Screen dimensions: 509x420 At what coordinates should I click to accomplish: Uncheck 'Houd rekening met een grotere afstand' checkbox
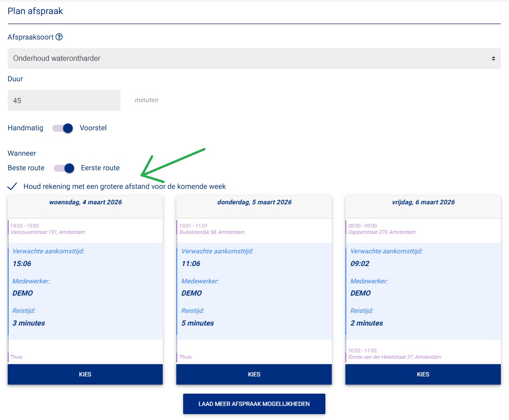click(13, 186)
